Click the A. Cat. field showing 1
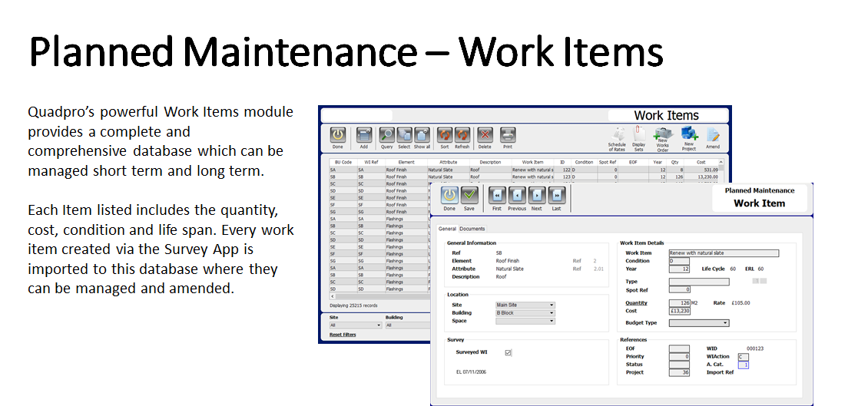This screenshot has width=868, height=406. pyautogui.click(x=743, y=365)
